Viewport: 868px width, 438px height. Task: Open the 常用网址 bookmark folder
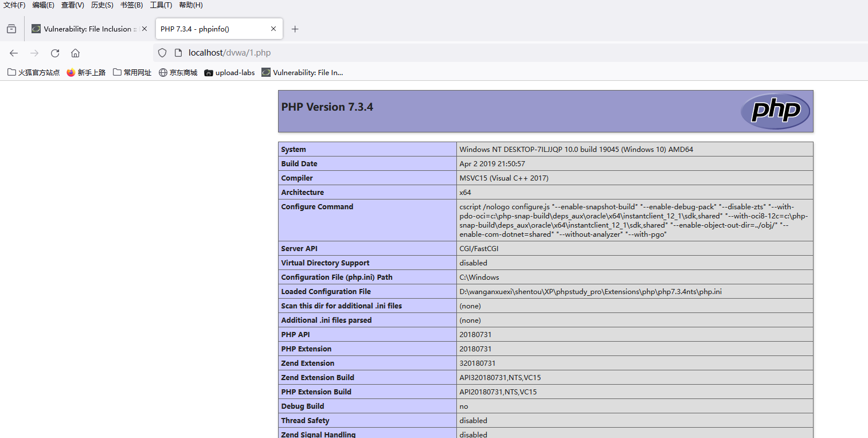tap(132, 73)
